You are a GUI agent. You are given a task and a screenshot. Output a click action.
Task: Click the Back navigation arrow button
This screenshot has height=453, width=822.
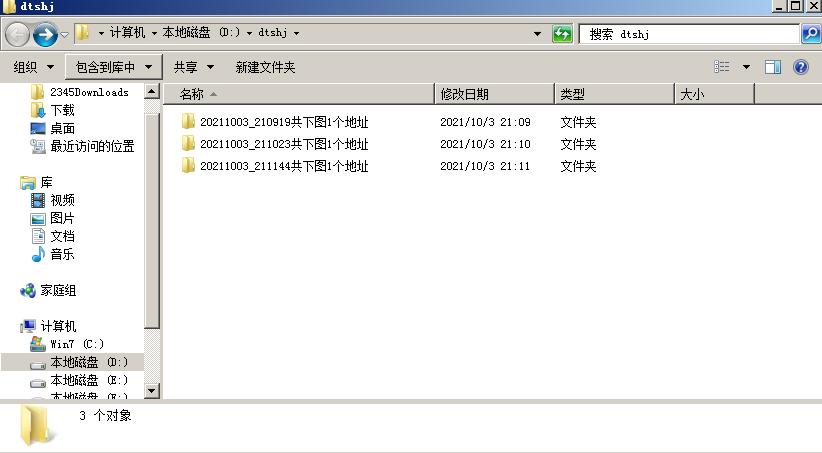tap(17, 35)
